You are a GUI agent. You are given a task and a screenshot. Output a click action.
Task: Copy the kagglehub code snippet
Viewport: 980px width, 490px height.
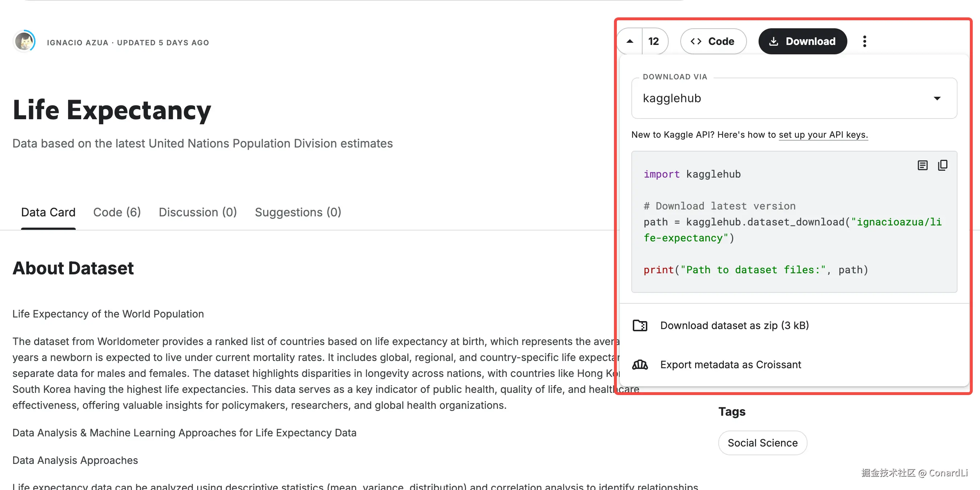point(942,165)
